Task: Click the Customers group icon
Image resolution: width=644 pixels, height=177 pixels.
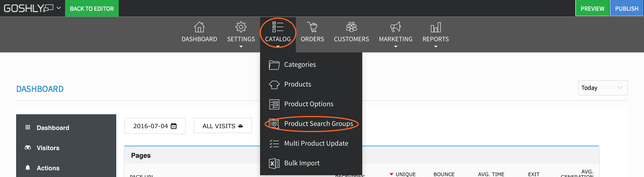Action: [x=351, y=27]
